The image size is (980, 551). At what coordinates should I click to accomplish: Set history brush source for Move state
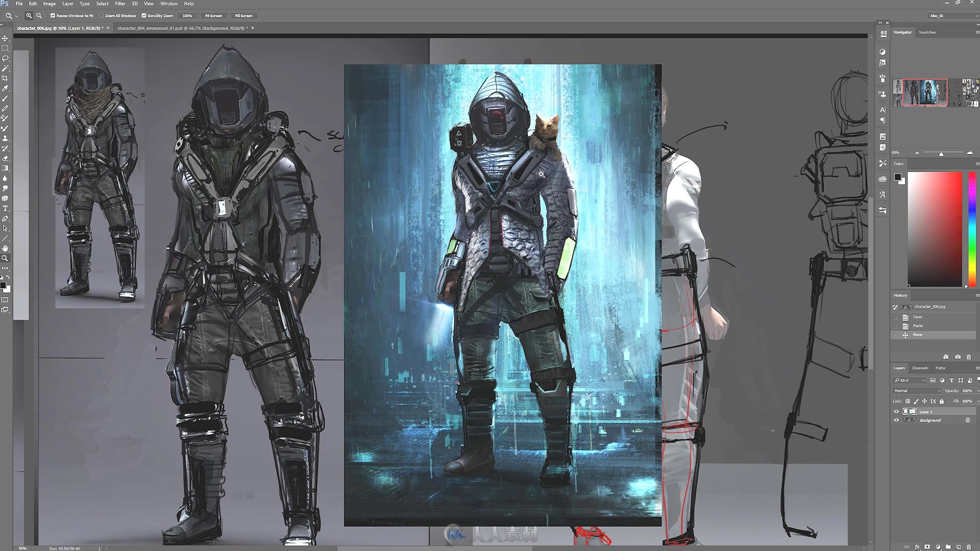point(895,335)
